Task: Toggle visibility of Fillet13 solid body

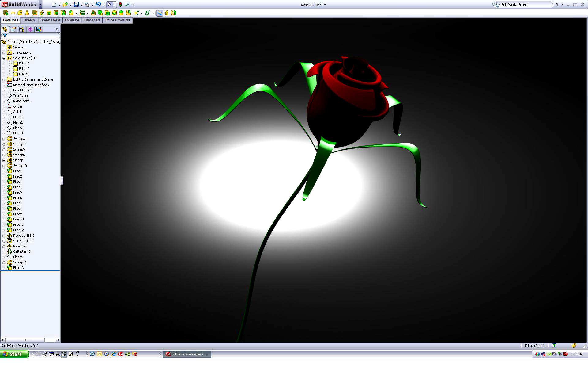Action: click(24, 74)
